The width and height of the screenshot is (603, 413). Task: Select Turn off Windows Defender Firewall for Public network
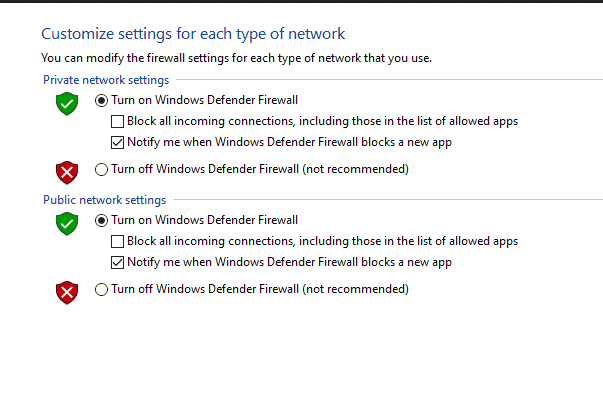coord(101,289)
